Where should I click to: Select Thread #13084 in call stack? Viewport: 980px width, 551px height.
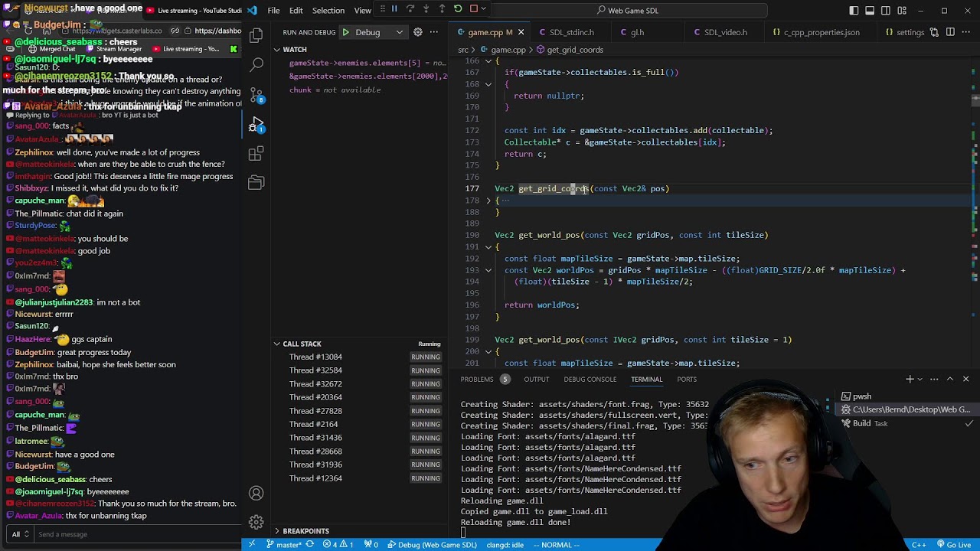360,357
